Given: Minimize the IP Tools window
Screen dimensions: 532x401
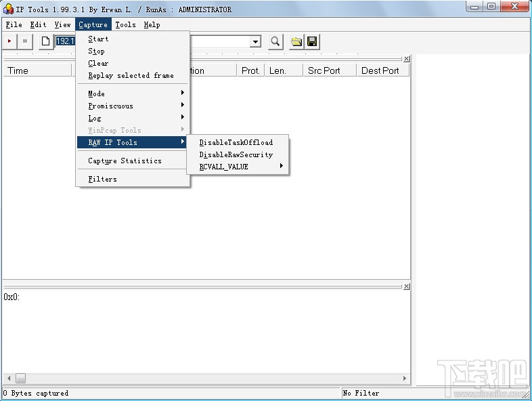Looking at the screenshot, I should click(474, 6).
